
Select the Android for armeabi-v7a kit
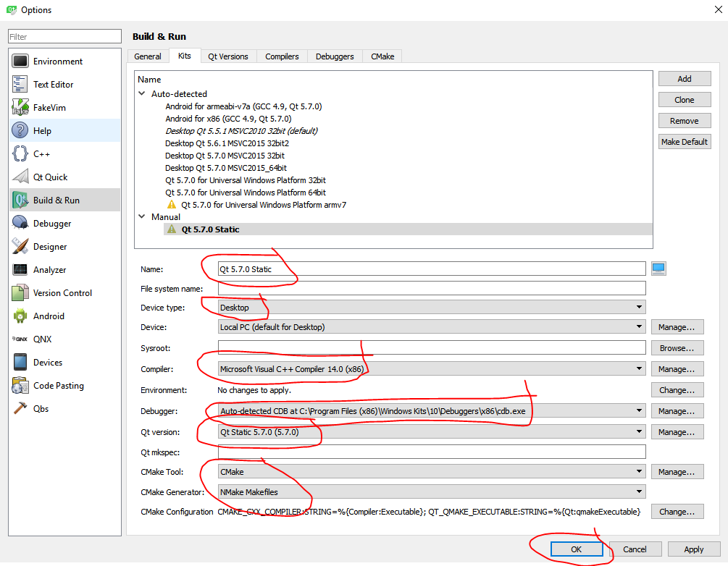(243, 106)
